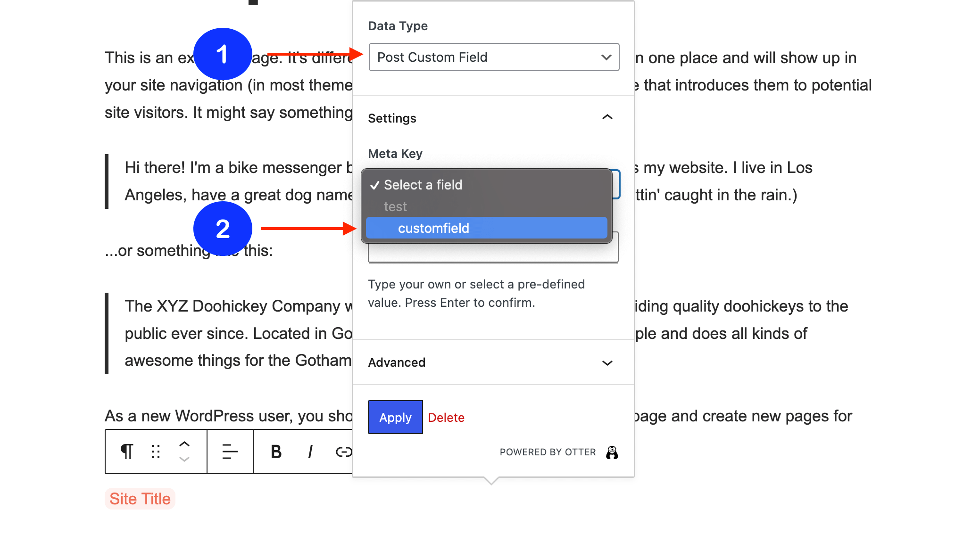Open the text alignment options

tap(230, 452)
